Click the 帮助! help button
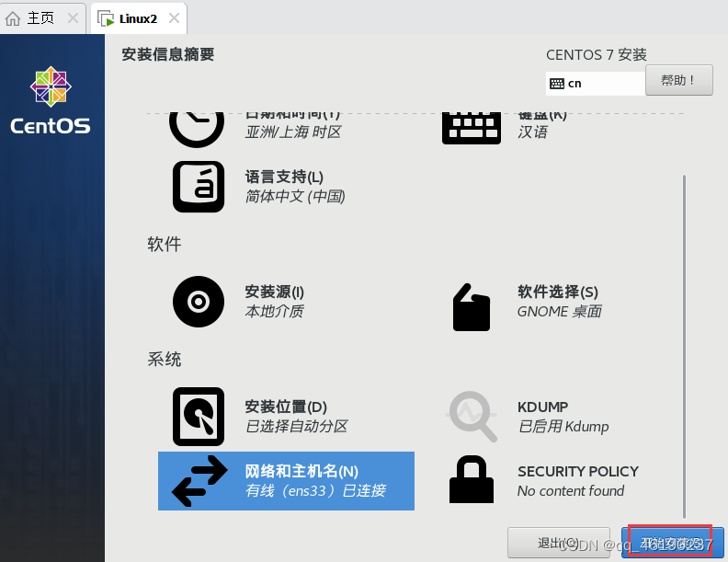This screenshot has height=562, width=728. (678, 80)
